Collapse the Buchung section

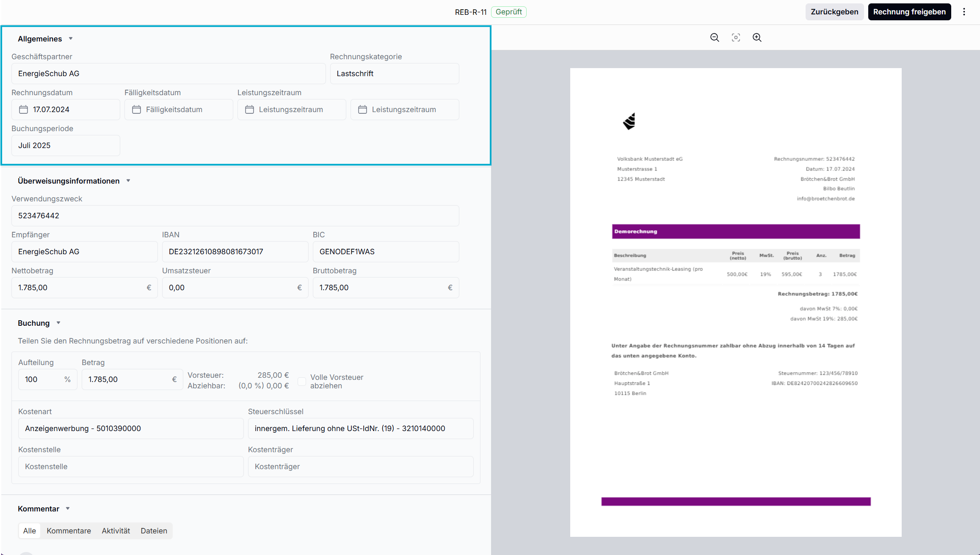[x=58, y=323]
